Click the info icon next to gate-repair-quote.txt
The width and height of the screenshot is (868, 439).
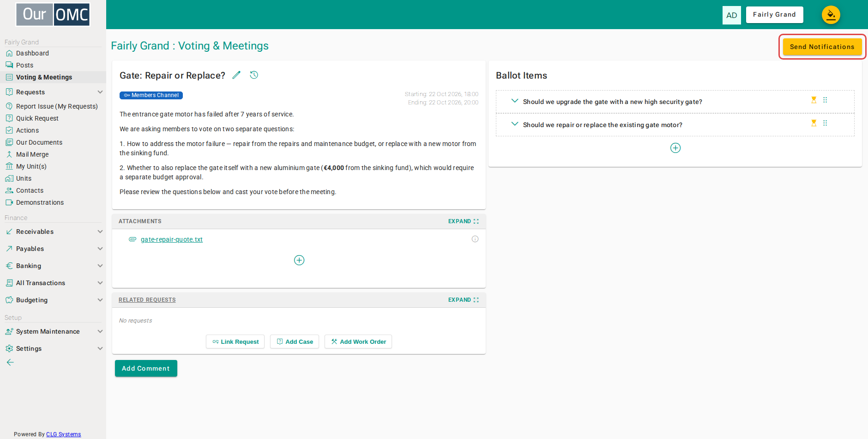click(475, 239)
